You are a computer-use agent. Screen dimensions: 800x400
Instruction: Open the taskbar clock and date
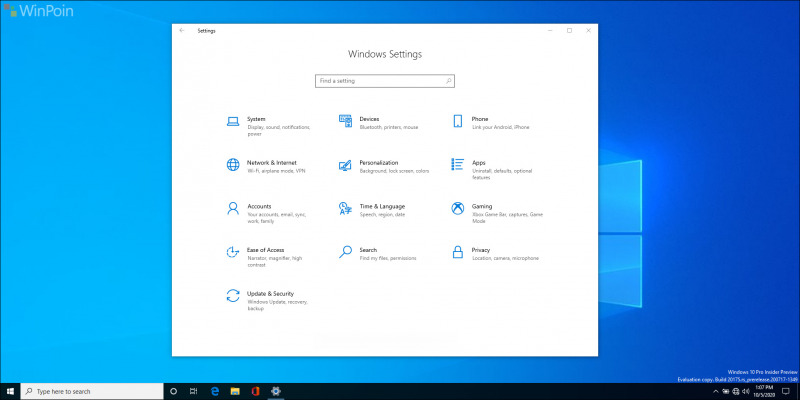coord(762,391)
